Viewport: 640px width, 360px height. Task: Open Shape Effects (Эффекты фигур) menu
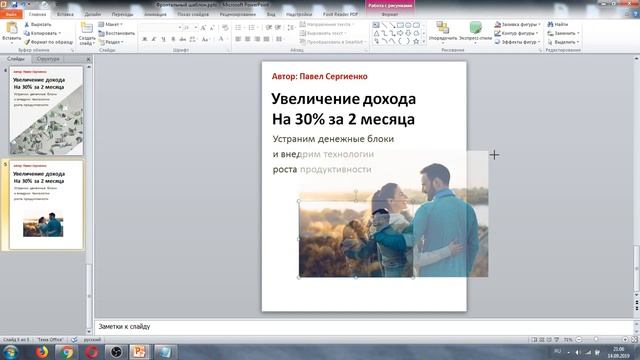tap(517, 42)
